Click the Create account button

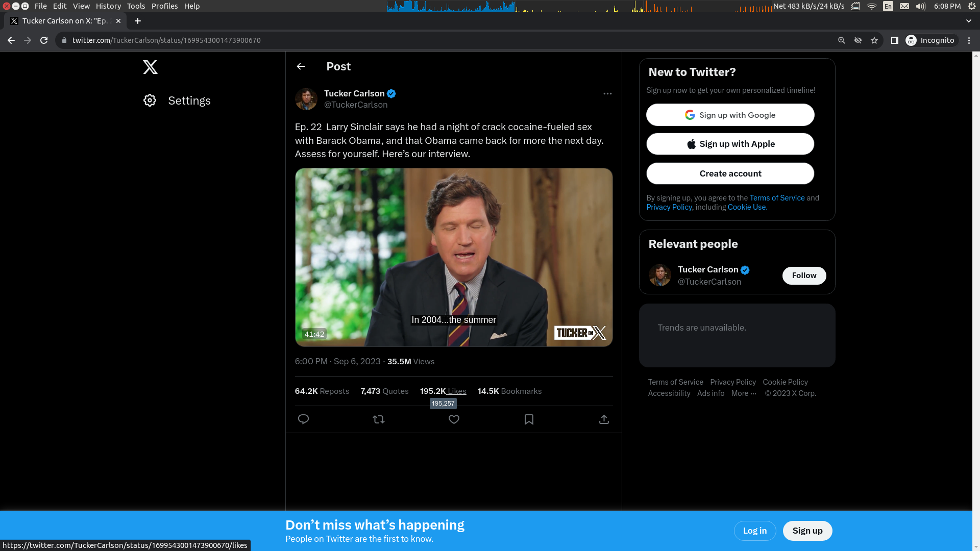point(730,173)
